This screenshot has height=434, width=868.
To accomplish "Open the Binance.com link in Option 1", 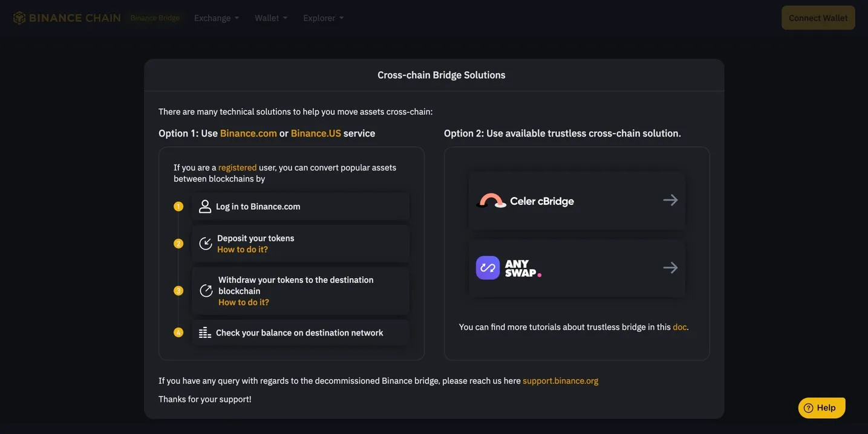I will pos(249,133).
